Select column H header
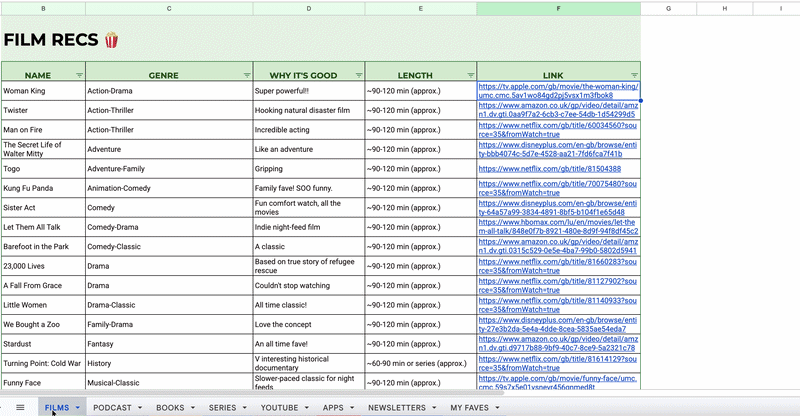Viewport: 800px width, 416px height. click(x=724, y=9)
